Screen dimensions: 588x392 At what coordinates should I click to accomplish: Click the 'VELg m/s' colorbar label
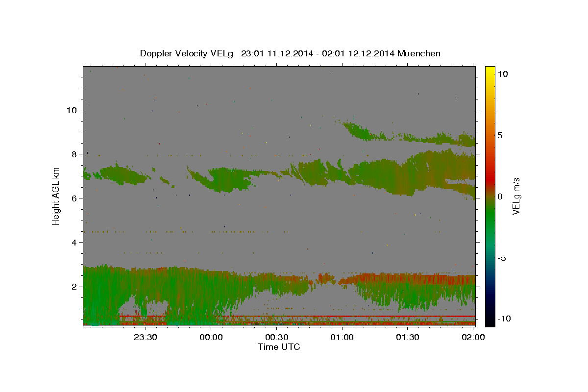tap(516, 196)
